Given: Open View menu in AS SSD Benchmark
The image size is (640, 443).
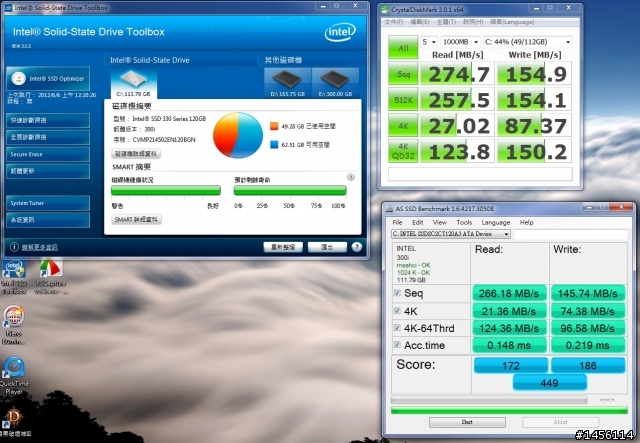Looking at the screenshot, I should pyautogui.click(x=439, y=223).
